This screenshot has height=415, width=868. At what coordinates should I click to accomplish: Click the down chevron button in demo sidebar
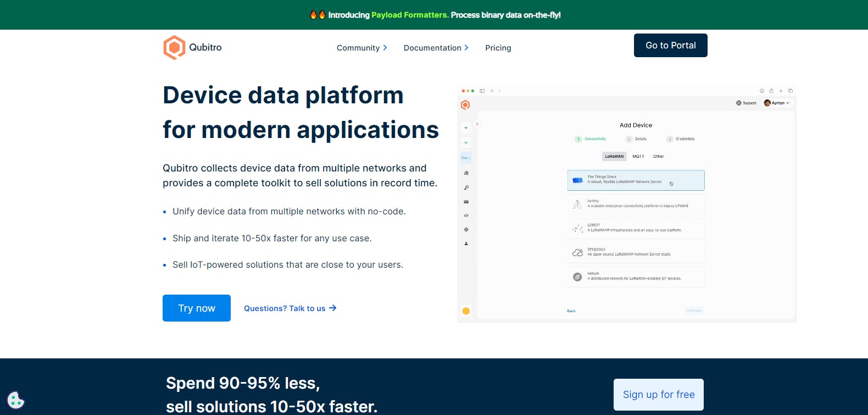pos(466,142)
